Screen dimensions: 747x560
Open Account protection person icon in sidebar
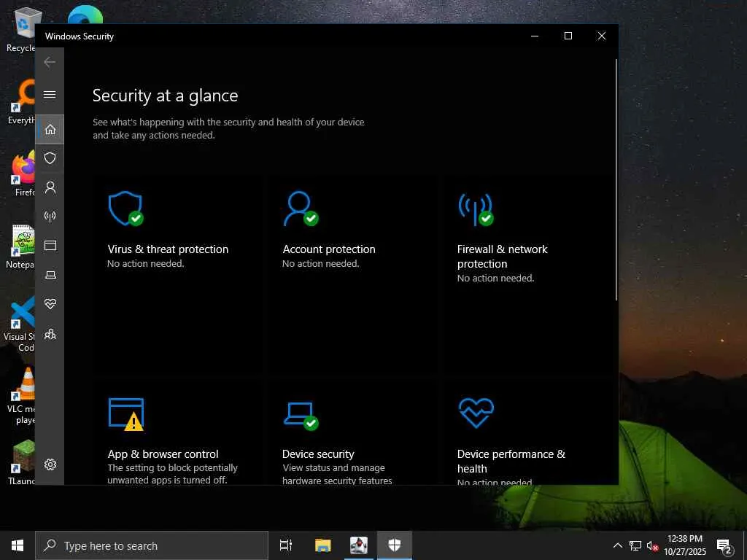pyautogui.click(x=50, y=187)
